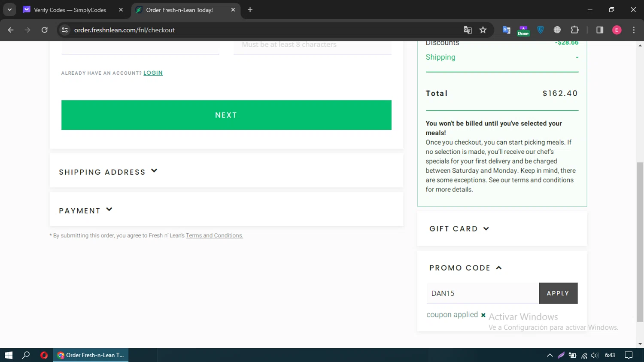Close the Order Fresh-n-Lean tab

[233, 10]
